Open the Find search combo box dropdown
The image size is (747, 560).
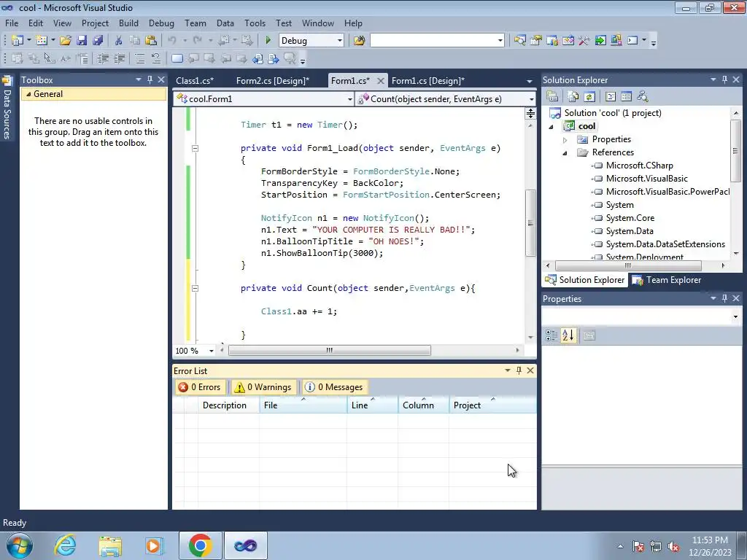point(500,41)
